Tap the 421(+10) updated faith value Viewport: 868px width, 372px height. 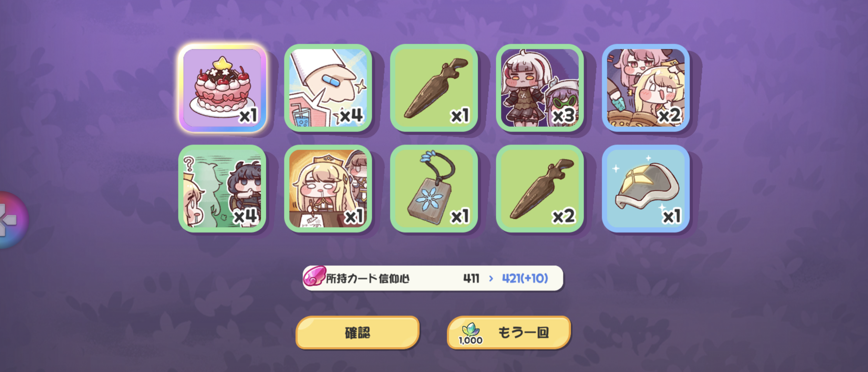click(525, 278)
